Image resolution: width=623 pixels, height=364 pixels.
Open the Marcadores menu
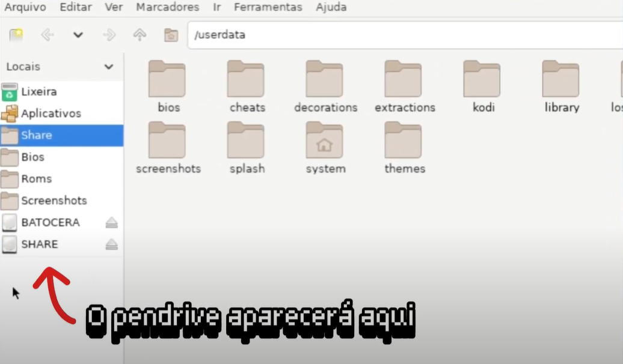pos(167,8)
